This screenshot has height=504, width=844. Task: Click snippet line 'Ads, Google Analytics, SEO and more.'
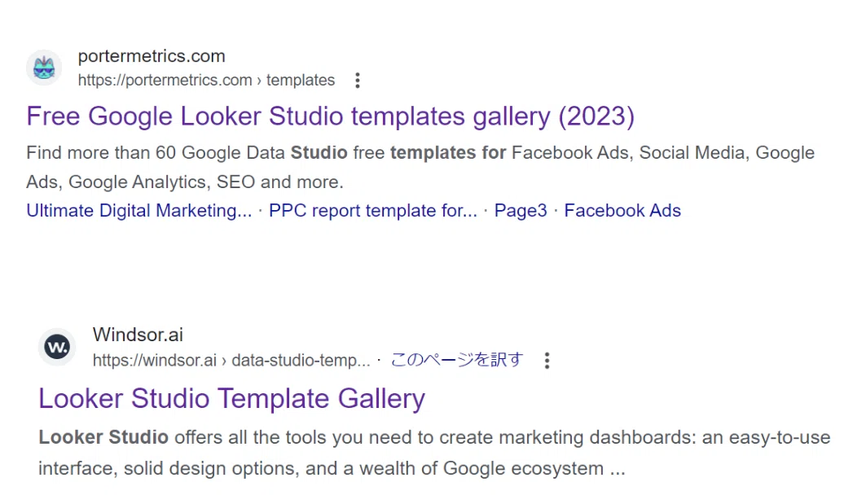click(x=185, y=182)
